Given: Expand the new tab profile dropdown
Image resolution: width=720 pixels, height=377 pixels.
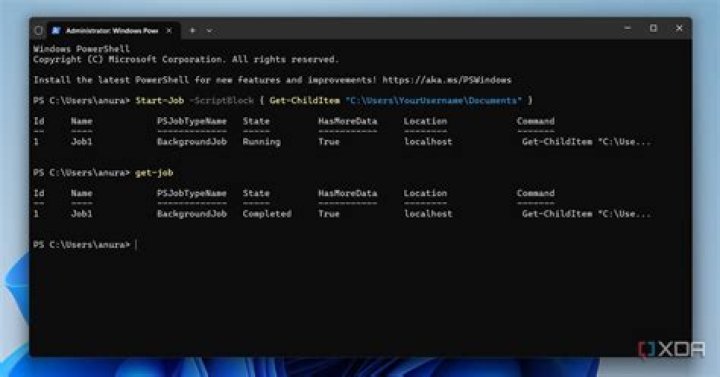Looking at the screenshot, I should coord(209,30).
